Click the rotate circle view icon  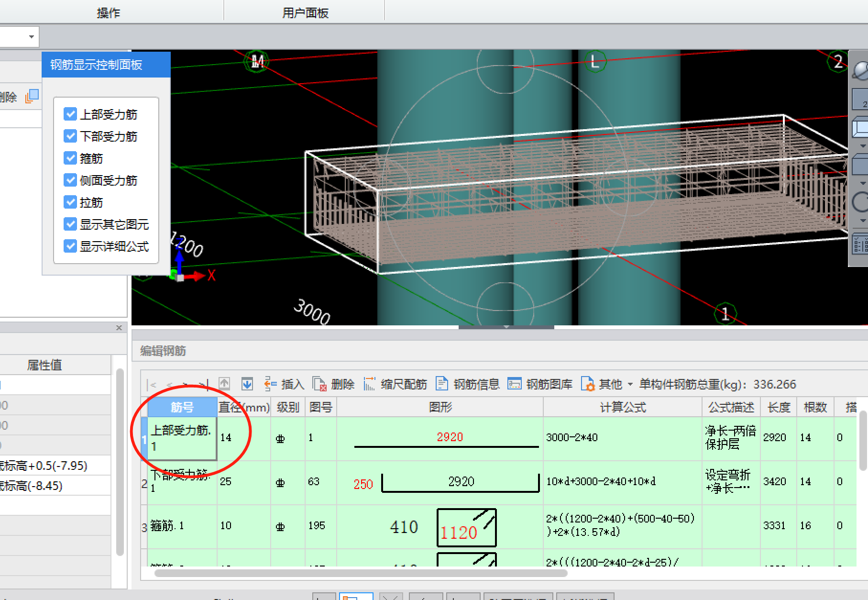[x=861, y=202]
